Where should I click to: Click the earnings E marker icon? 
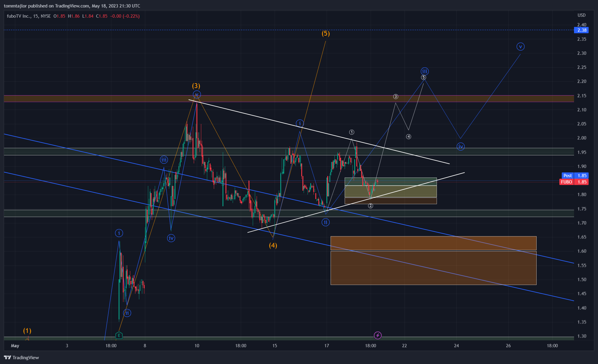(x=119, y=335)
